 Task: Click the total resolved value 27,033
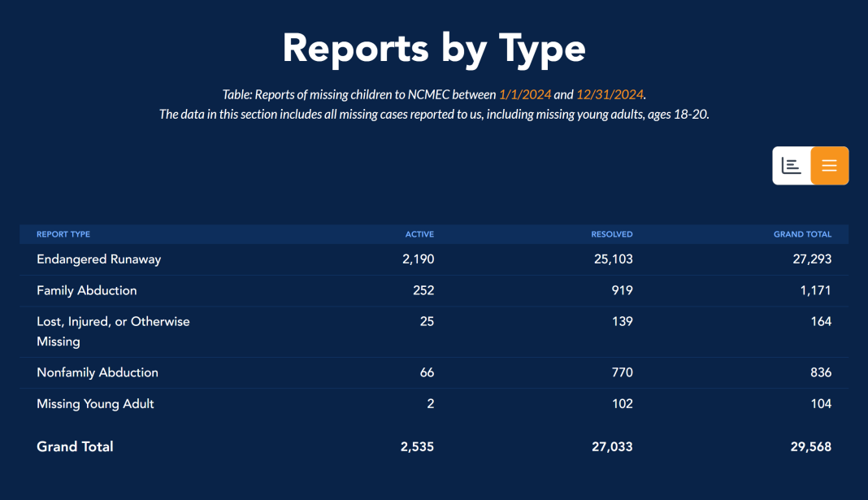pyautogui.click(x=612, y=446)
